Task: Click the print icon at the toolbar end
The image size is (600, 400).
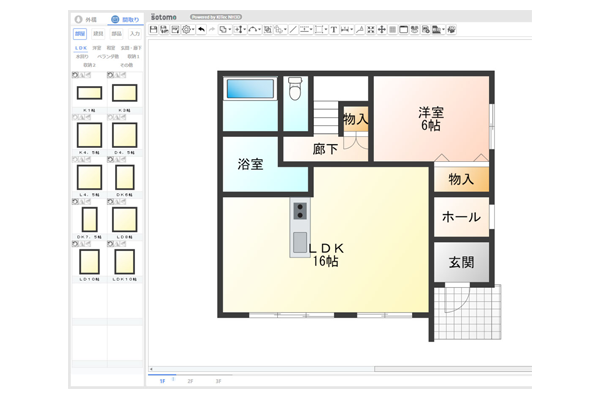Action: coord(452,30)
